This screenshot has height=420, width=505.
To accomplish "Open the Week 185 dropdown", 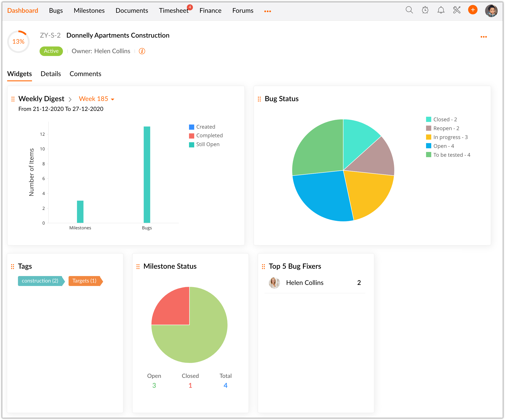I will tap(97, 99).
